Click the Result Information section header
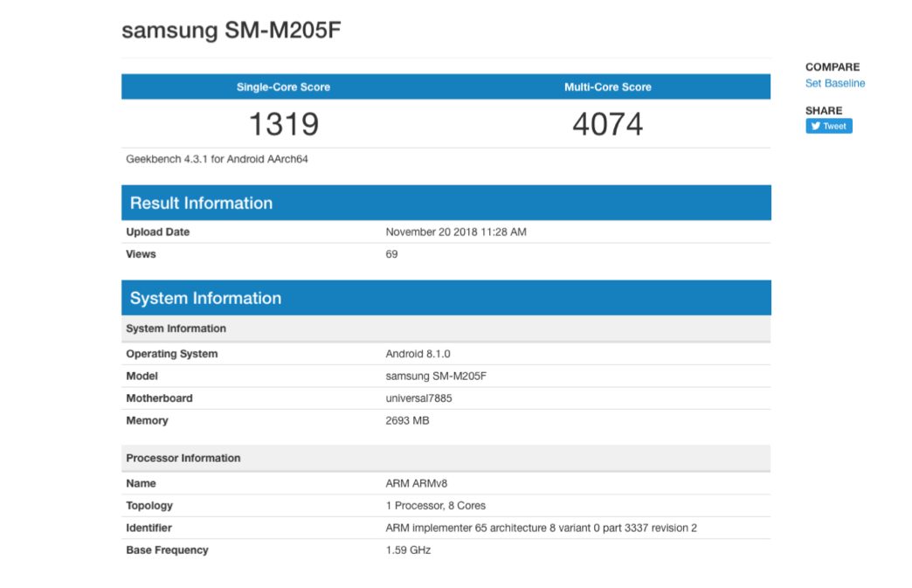This screenshot has width=912, height=588. tap(201, 203)
